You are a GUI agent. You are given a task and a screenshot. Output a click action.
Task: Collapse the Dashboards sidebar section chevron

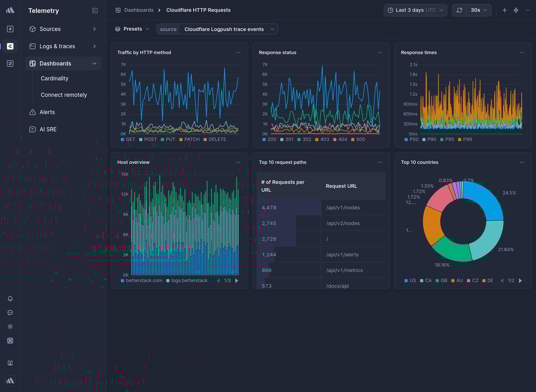94,63
